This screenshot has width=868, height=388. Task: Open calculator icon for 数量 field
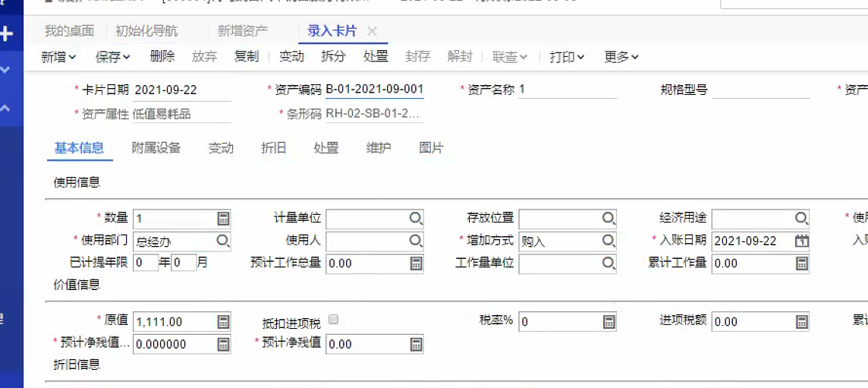tap(223, 219)
